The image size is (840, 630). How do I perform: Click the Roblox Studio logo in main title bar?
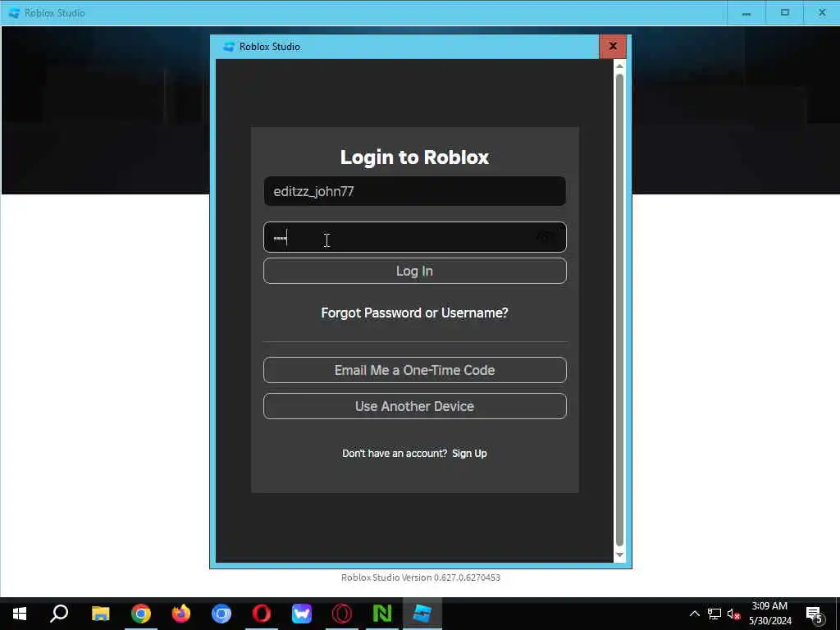[x=14, y=13]
